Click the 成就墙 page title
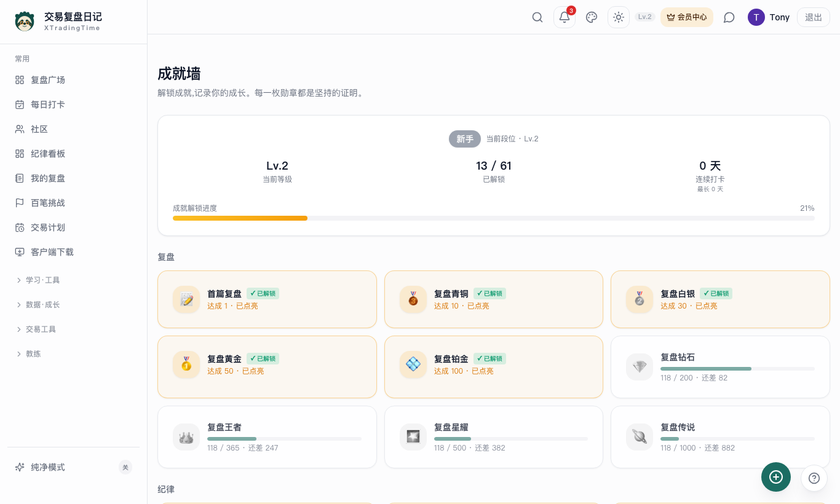The image size is (840, 504). tap(179, 74)
